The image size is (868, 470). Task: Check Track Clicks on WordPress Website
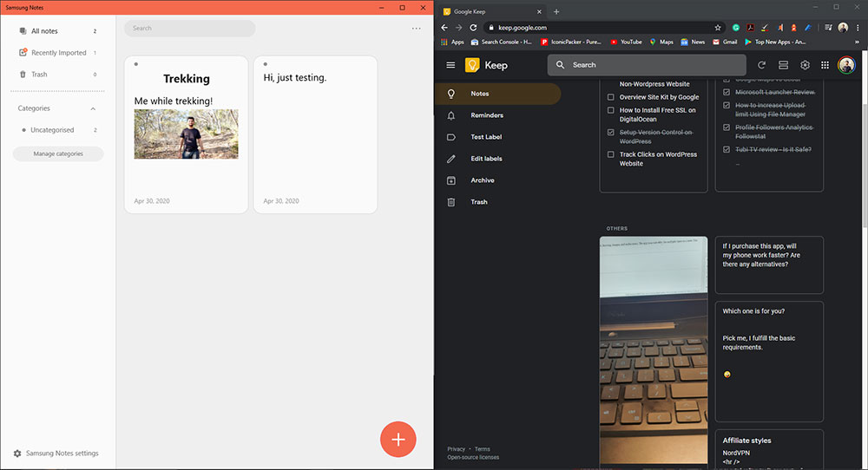click(610, 155)
